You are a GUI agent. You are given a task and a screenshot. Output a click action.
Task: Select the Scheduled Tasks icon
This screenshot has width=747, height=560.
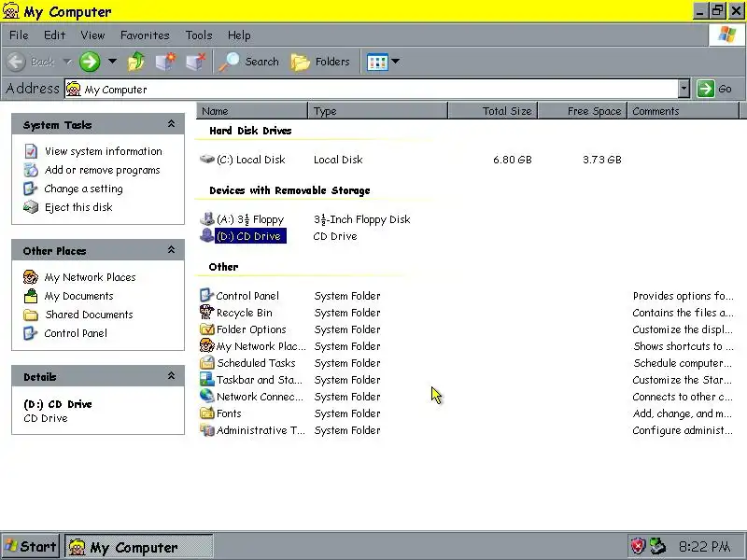coord(206,362)
